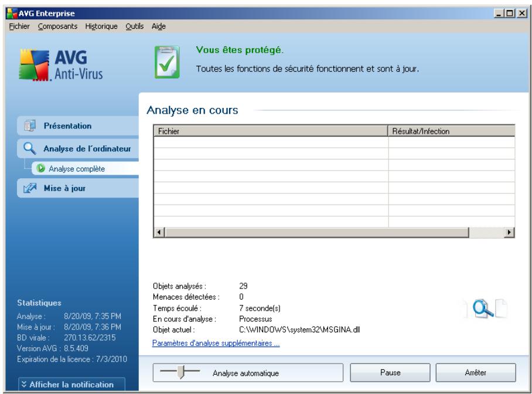
Task: Click the green checkmark protection status icon
Action: (x=167, y=62)
